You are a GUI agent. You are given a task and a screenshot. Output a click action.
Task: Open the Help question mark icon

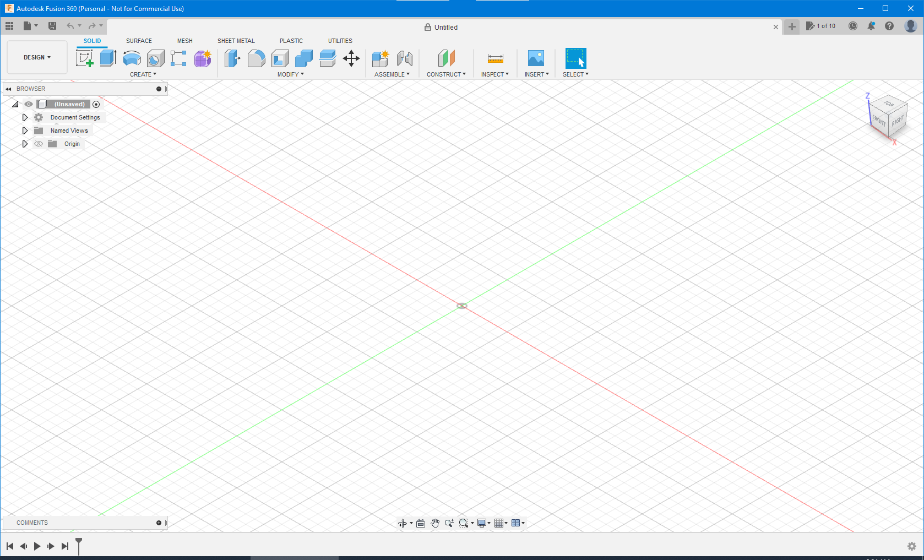(889, 26)
